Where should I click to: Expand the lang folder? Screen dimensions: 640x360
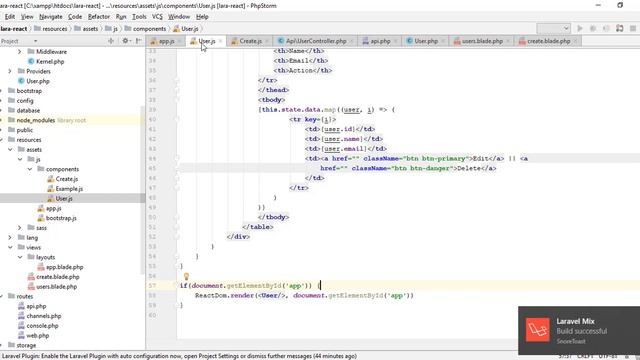(10, 238)
